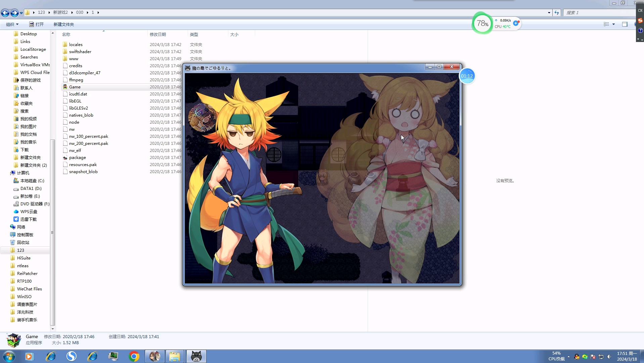Select the natives_blob file
Image resolution: width=644 pixels, height=363 pixels.
(x=81, y=115)
